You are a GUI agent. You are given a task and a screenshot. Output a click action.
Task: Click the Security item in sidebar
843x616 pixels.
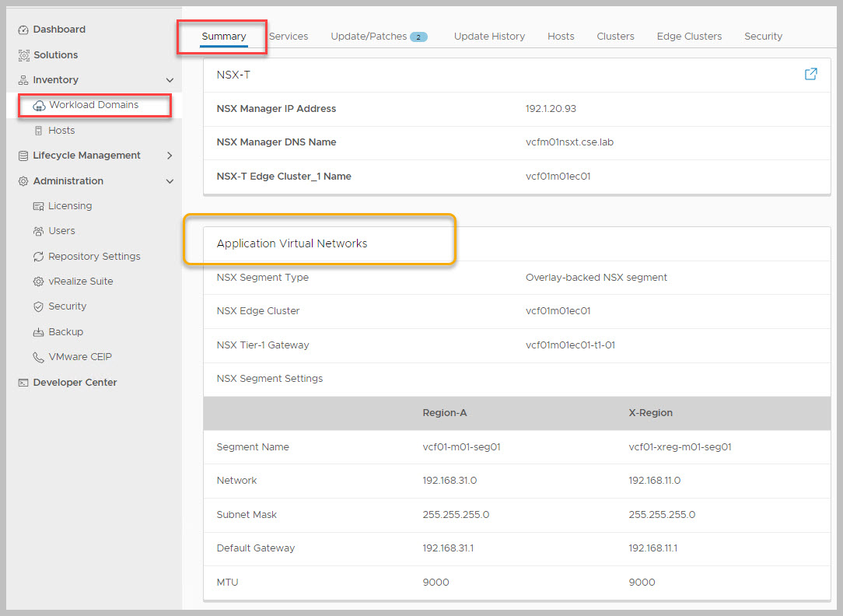67,306
